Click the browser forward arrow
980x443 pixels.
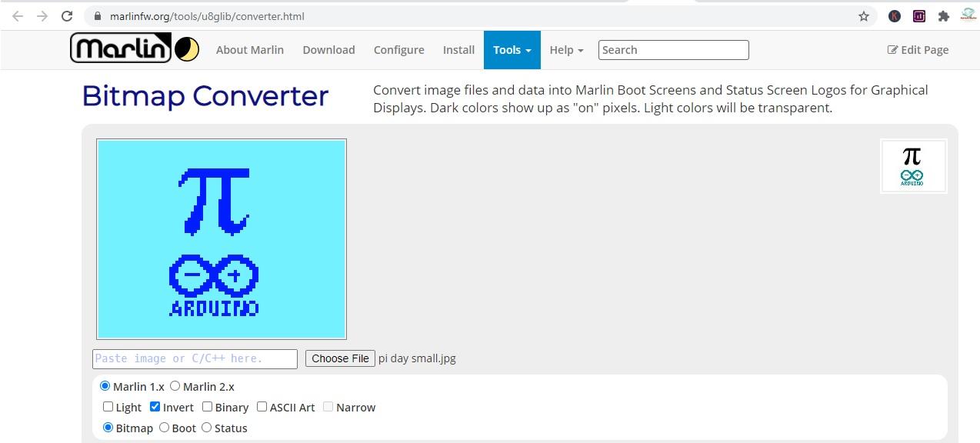[42, 16]
